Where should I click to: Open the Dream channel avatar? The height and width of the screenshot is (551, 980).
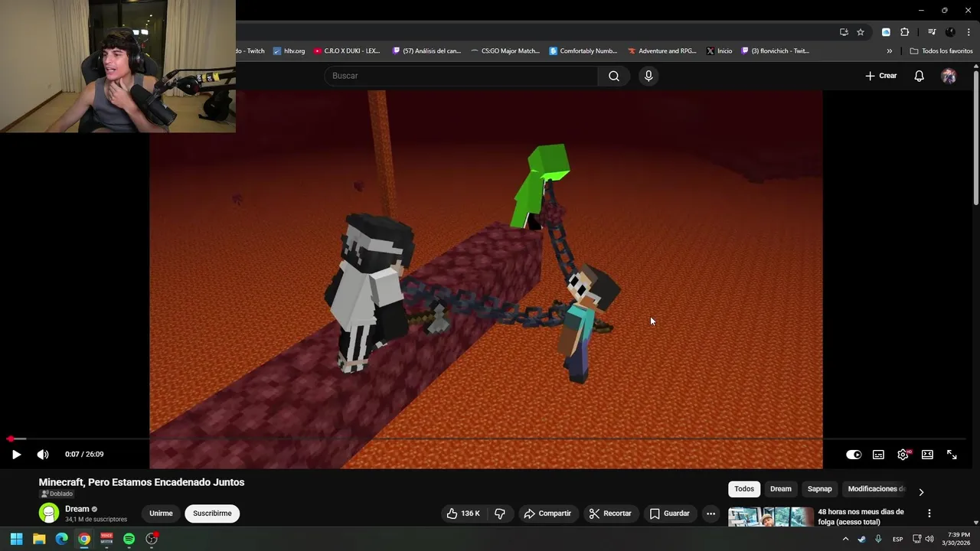pos(49,514)
